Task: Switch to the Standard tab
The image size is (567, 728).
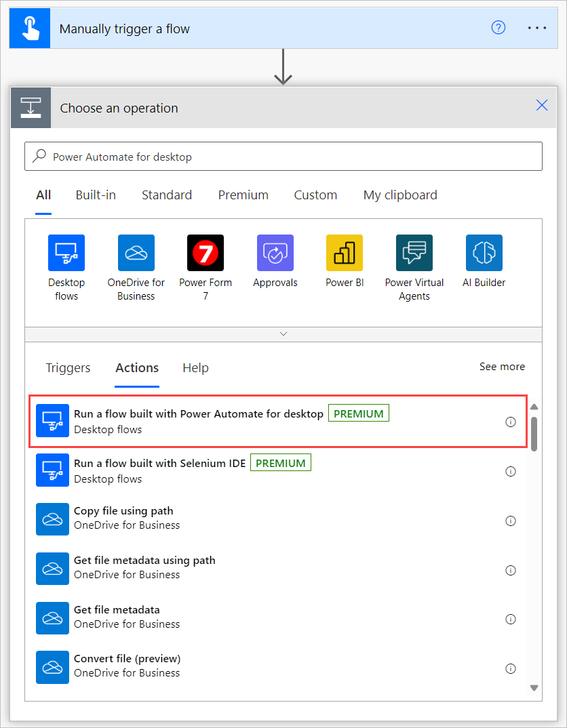Action: (167, 195)
